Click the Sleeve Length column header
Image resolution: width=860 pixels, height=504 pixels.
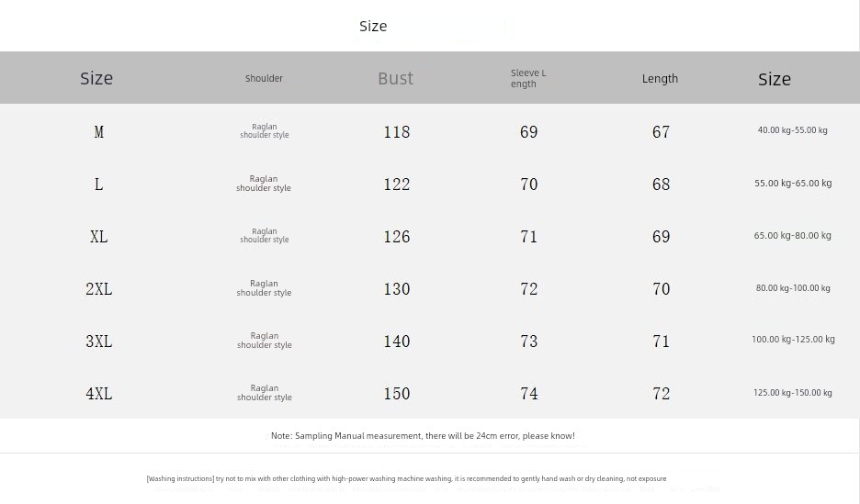528,78
